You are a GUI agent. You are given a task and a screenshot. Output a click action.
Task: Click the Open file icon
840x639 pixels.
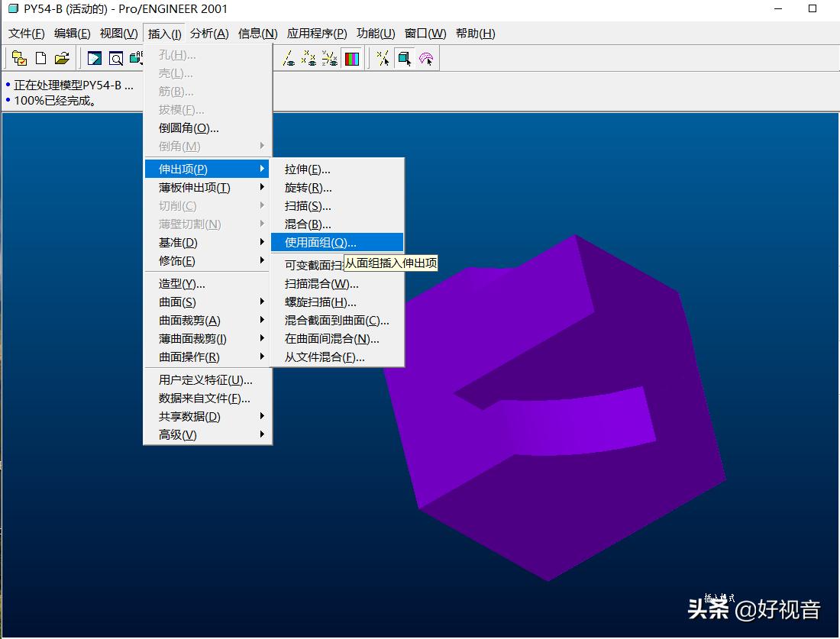[x=62, y=58]
